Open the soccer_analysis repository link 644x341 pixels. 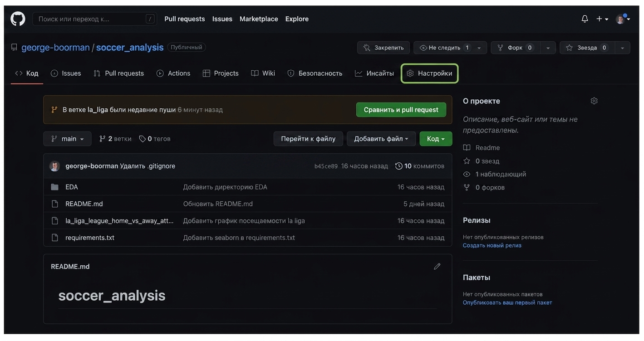130,47
